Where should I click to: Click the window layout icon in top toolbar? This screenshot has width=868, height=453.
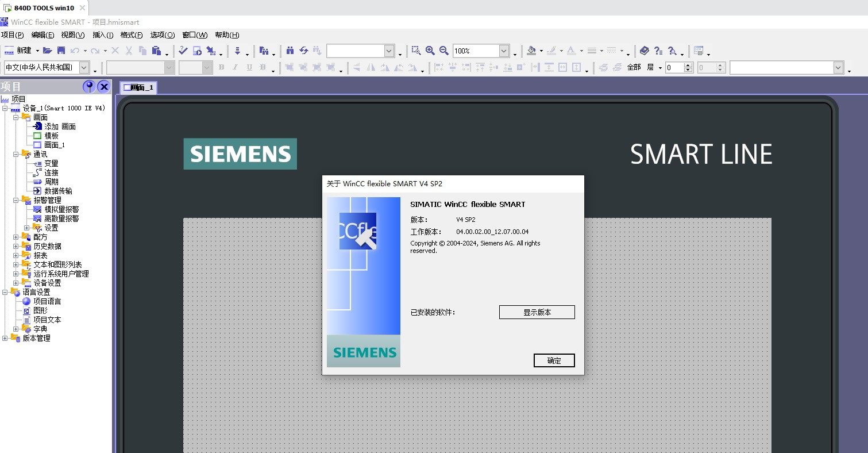[x=699, y=51]
